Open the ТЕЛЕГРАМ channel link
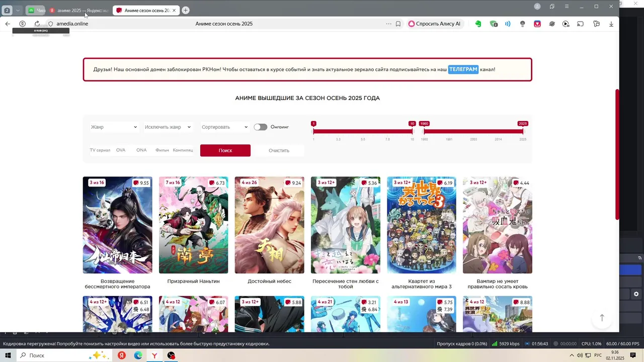The width and height of the screenshot is (644, 362). [x=463, y=69]
